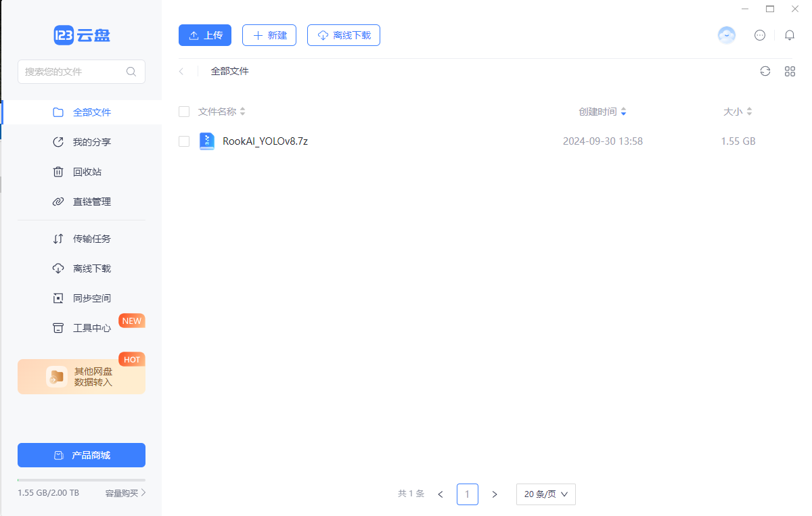Minimize the window
Viewport: 812px width, 516px height.
click(745, 9)
